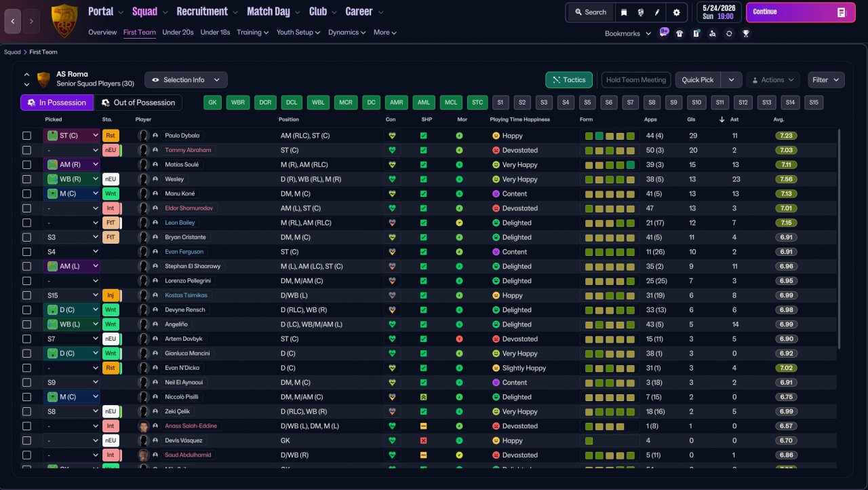Open the Recruitment menu
868x490 pixels.
[207, 12]
